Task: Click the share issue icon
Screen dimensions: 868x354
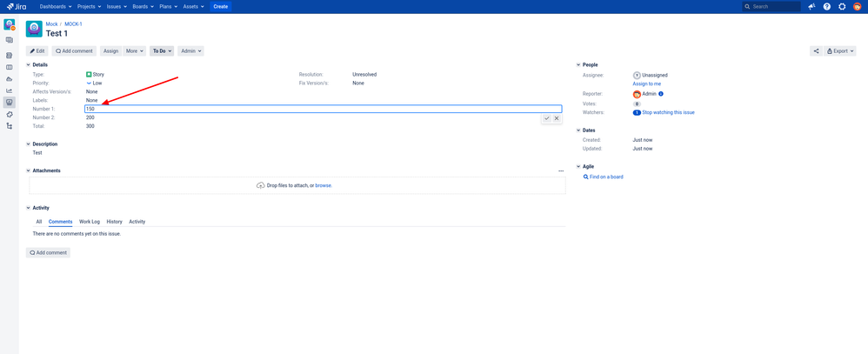Action: click(x=816, y=51)
